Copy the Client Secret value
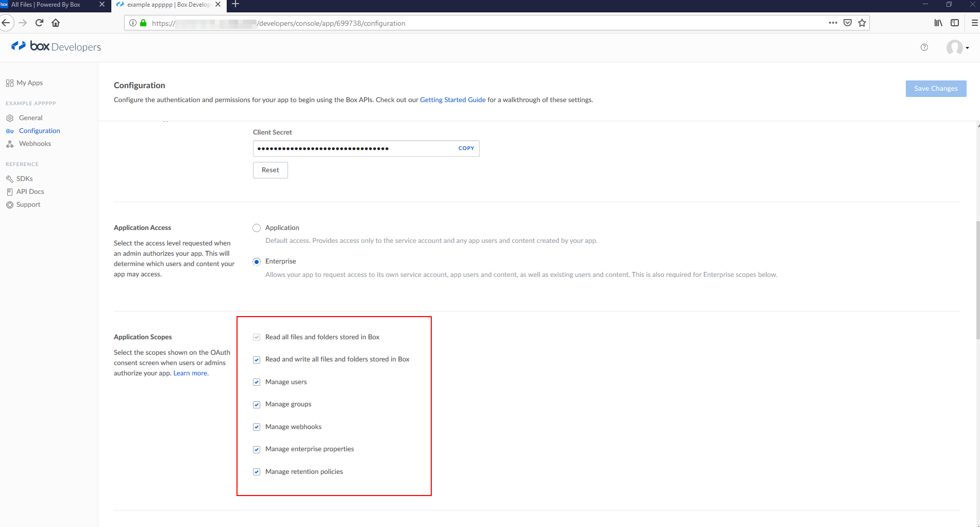 pyautogui.click(x=466, y=149)
